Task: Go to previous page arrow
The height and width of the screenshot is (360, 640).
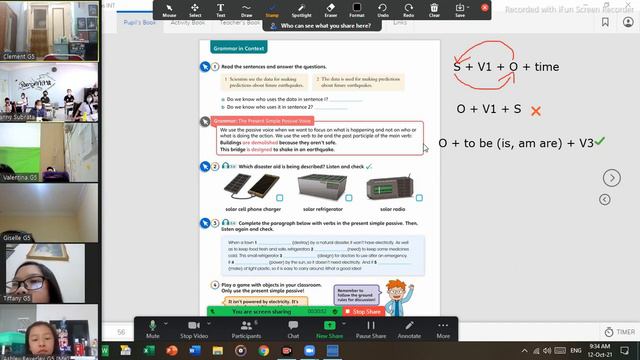Action: pos(605,200)
